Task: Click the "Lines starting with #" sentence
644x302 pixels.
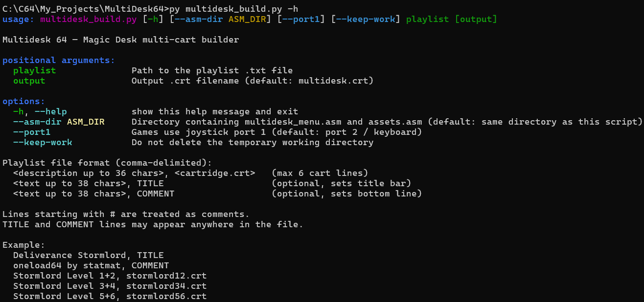Action: (126, 214)
